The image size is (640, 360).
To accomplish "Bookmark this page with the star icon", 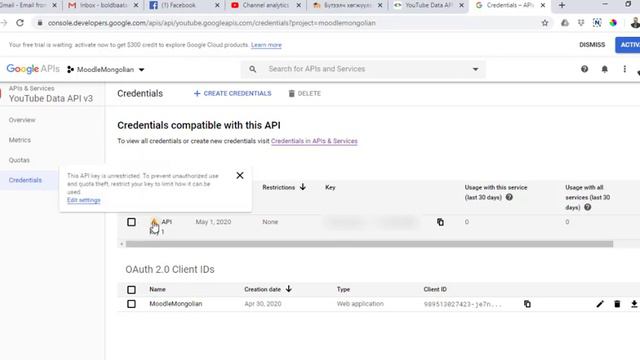I will tap(545, 23).
